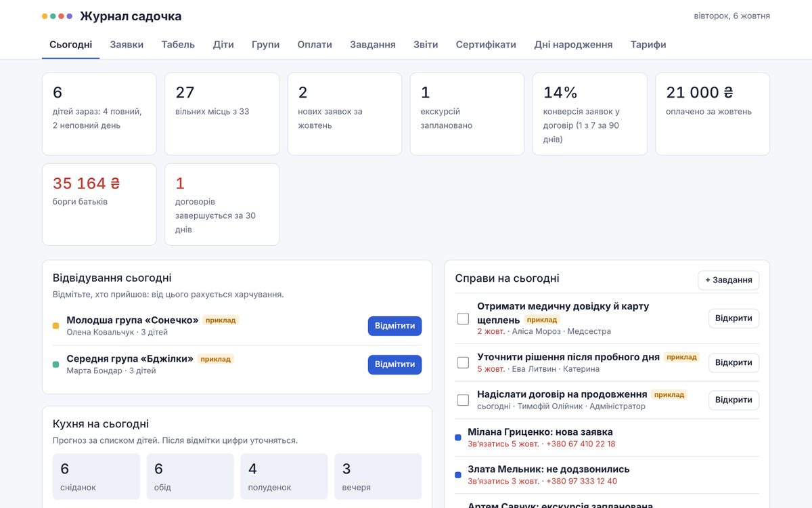
Task: Click the colored dots app logo
Action: pos(57,16)
